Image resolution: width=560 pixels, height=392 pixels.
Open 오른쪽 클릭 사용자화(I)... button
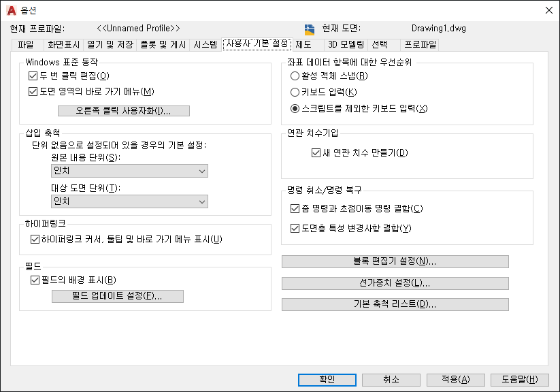(124, 111)
